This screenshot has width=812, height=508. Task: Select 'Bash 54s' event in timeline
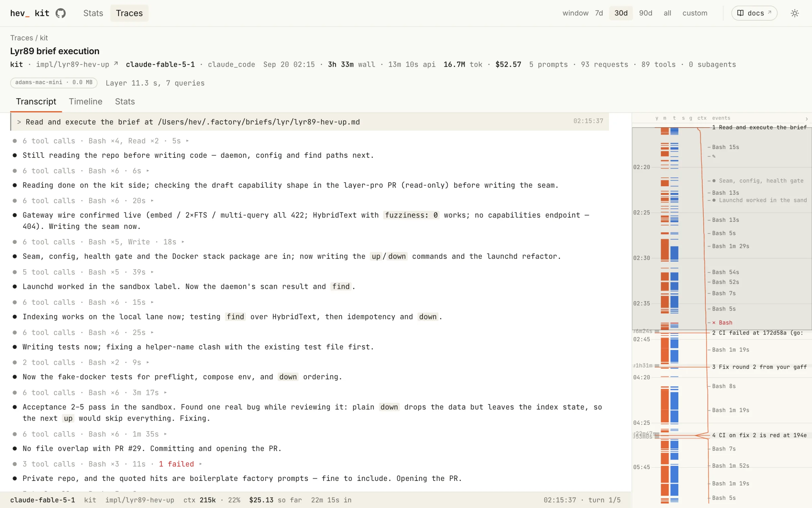[x=725, y=272]
